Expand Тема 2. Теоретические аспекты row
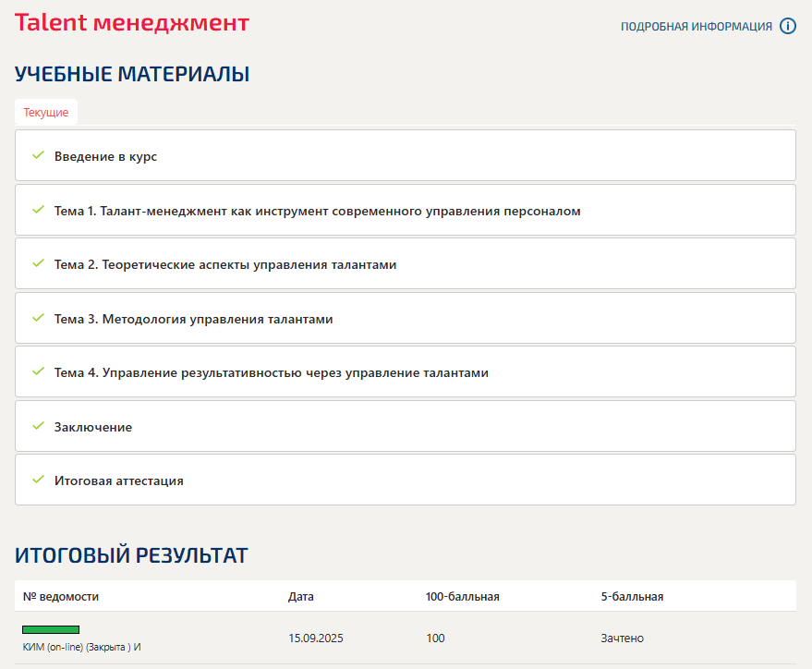812x669 pixels. pos(406,263)
